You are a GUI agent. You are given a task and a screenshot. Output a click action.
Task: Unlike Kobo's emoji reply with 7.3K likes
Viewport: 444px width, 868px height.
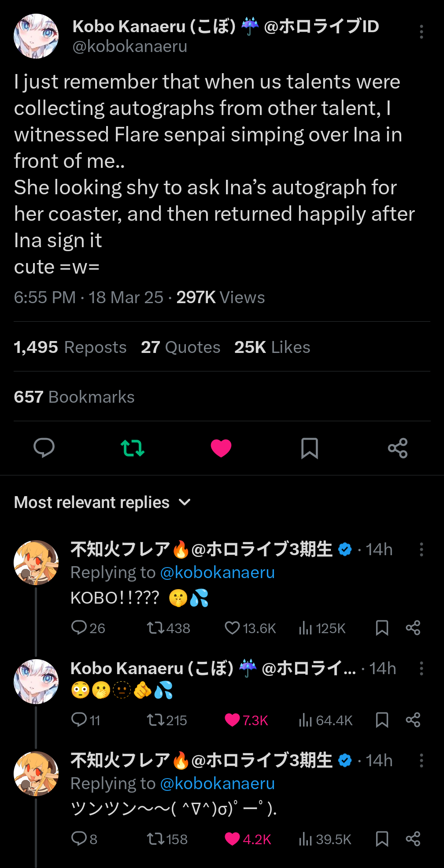click(232, 720)
